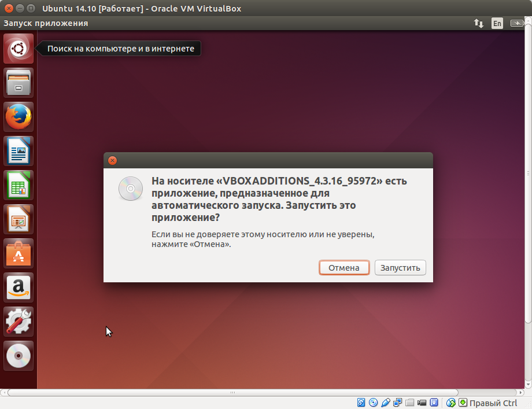Open LibreOffice Writer in the launcher
The width and height of the screenshot is (532, 409).
(18, 150)
